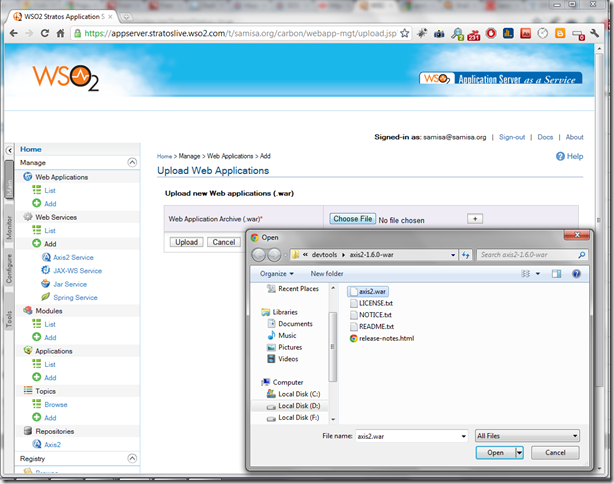
Task: Open Chrome wrench settings menu
Action: tap(594, 33)
